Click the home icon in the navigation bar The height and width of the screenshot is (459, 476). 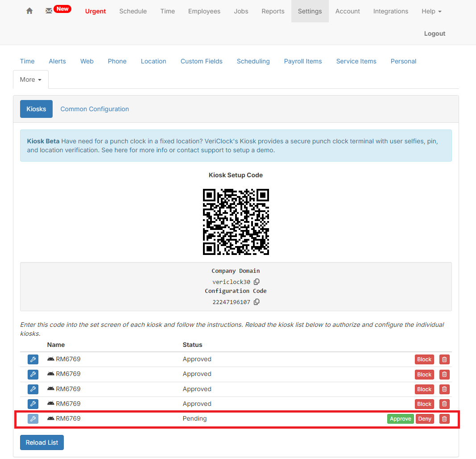pos(29,11)
